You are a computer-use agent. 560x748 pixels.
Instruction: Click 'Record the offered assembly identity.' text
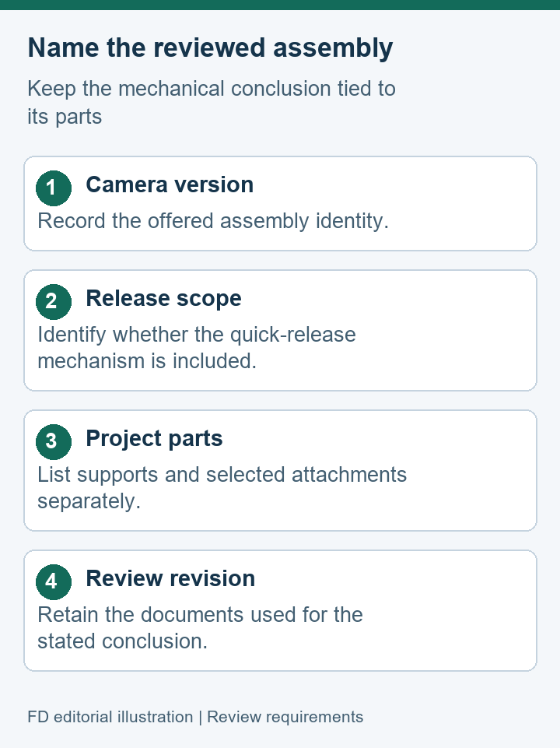click(x=213, y=221)
